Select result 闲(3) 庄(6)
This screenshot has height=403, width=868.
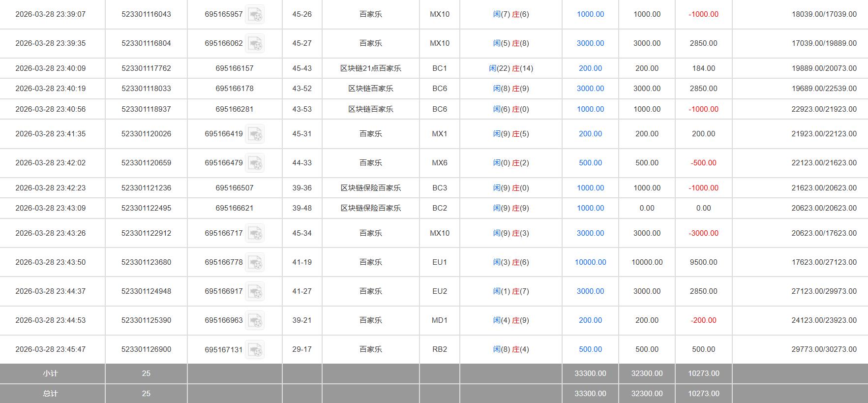pos(511,262)
